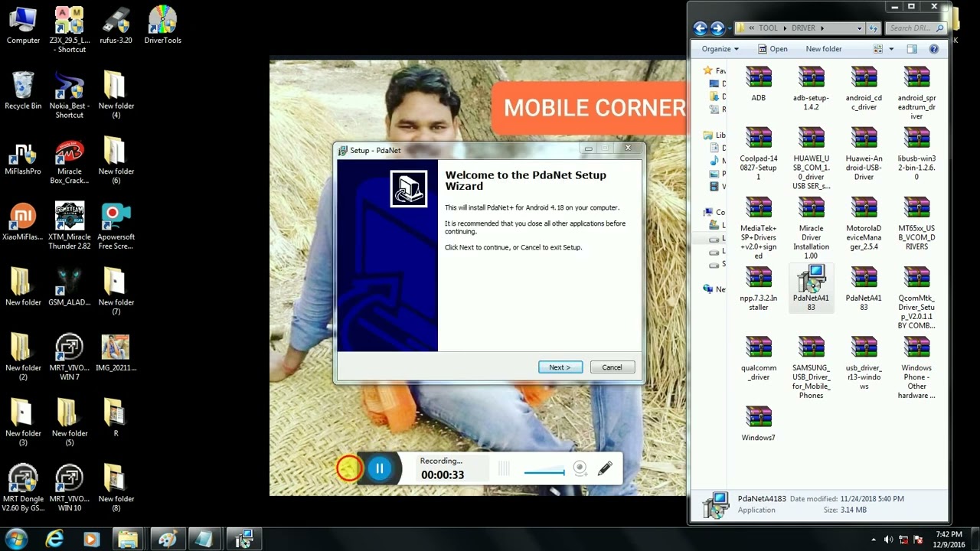Cancel the PdaNet Setup wizard

612,367
